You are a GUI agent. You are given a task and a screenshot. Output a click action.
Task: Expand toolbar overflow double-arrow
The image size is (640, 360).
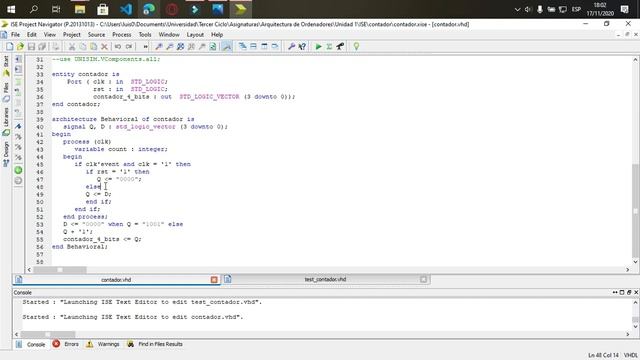pyautogui.click(x=145, y=47)
